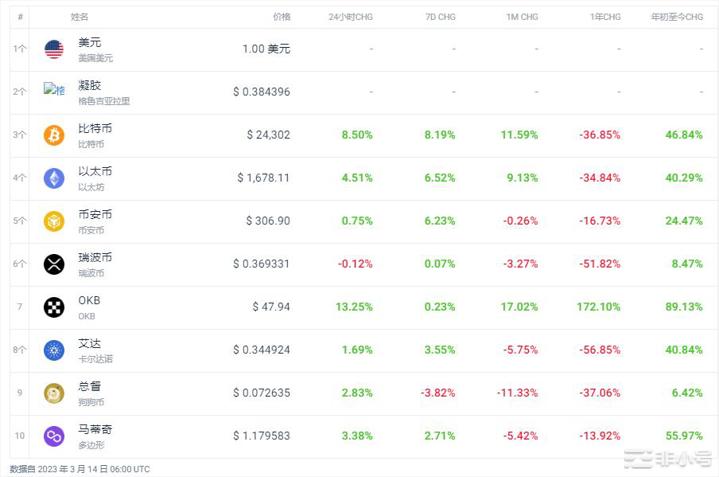
Task: Sort by the 7D CHG column header
Action: click(440, 17)
